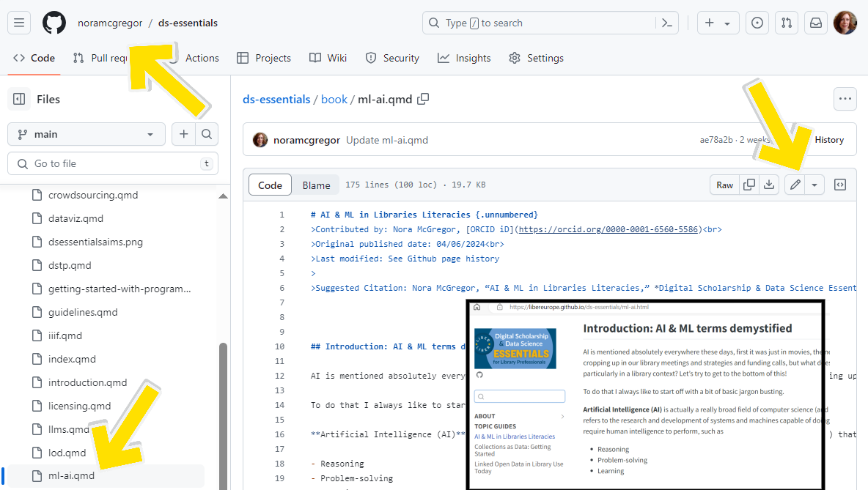Open guidelines.qmd in file tree
Viewport: 868px width, 490px height.
point(83,312)
